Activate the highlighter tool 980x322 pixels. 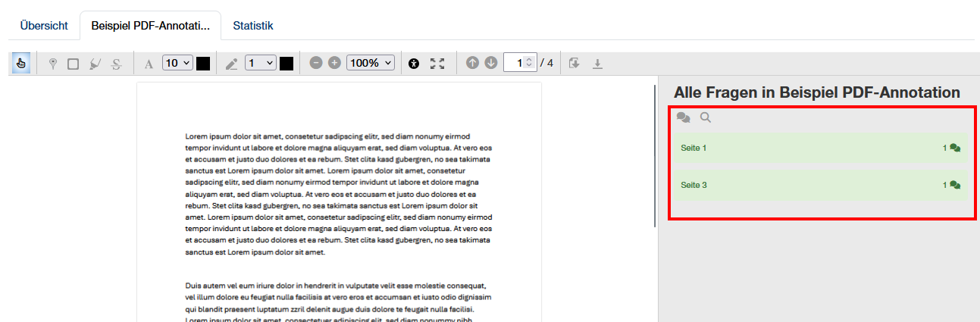95,64
